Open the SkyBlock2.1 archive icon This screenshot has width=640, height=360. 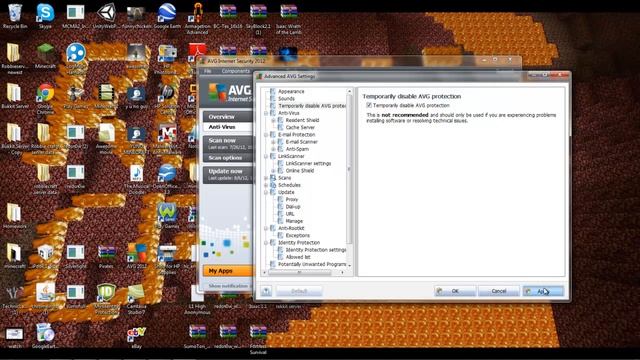pyautogui.click(x=258, y=18)
